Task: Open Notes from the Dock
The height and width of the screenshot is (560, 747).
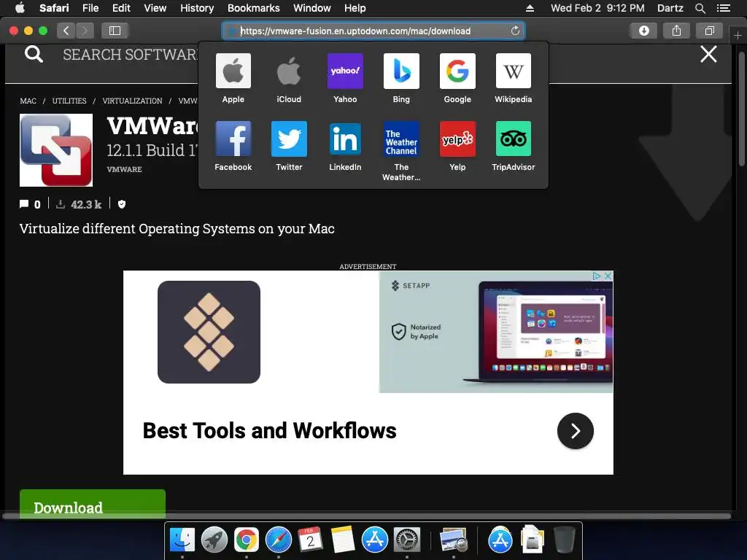Action: [x=342, y=540]
